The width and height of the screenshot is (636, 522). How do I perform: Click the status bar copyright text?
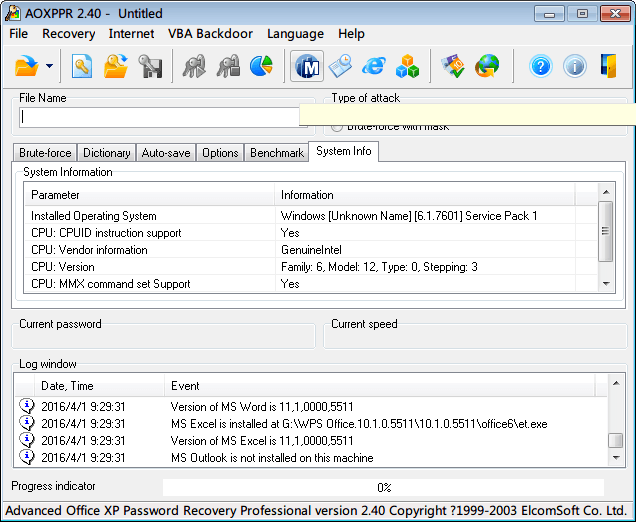[316, 510]
